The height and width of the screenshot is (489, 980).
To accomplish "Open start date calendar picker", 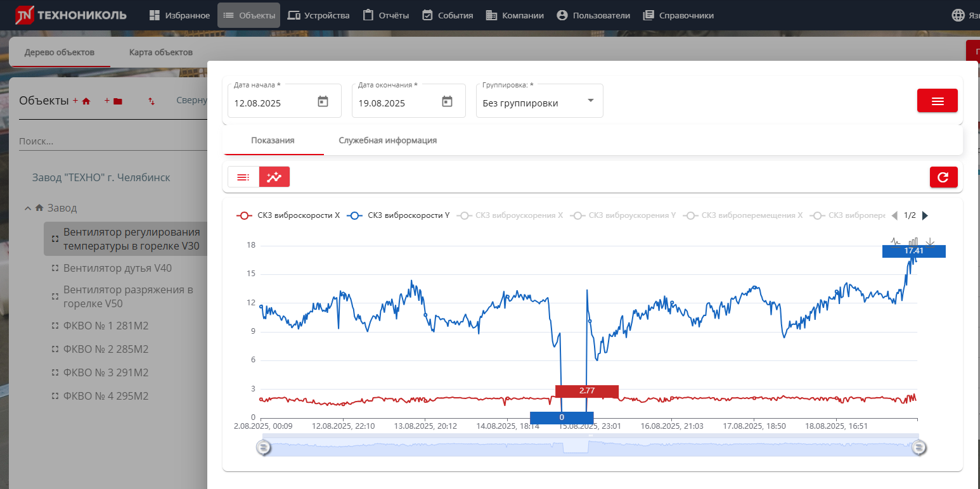I will click(x=323, y=101).
